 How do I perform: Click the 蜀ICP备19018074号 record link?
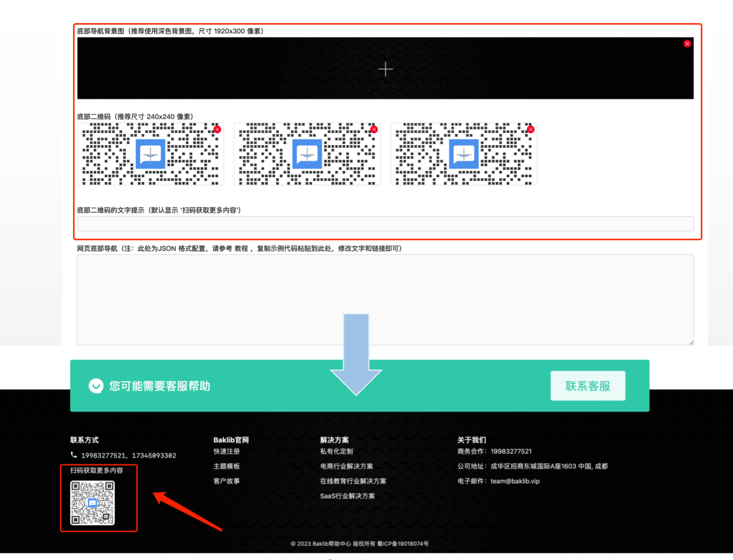coord(403,544)
